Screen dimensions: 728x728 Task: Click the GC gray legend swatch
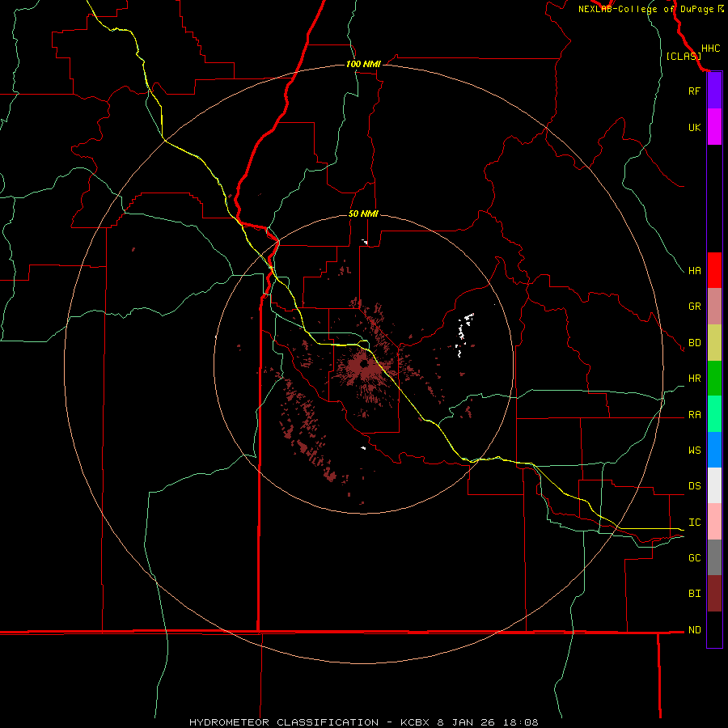click(x=714, y=557)
